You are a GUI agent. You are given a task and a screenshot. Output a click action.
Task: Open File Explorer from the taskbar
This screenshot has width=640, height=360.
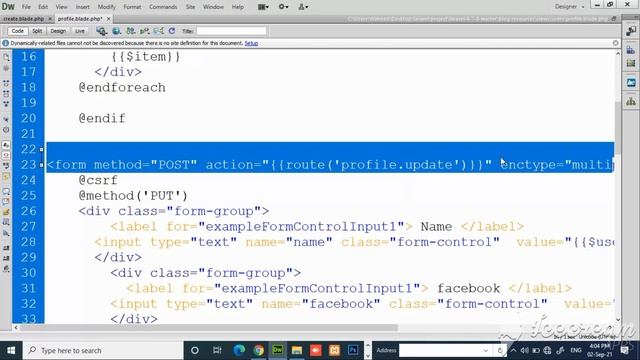tap(297, 351)
